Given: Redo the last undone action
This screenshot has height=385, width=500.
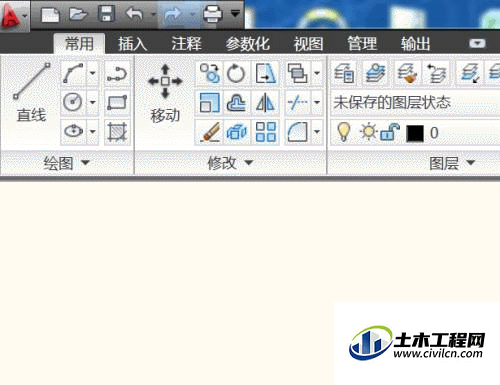Looking at the screenshot, I should pos(173,15).
